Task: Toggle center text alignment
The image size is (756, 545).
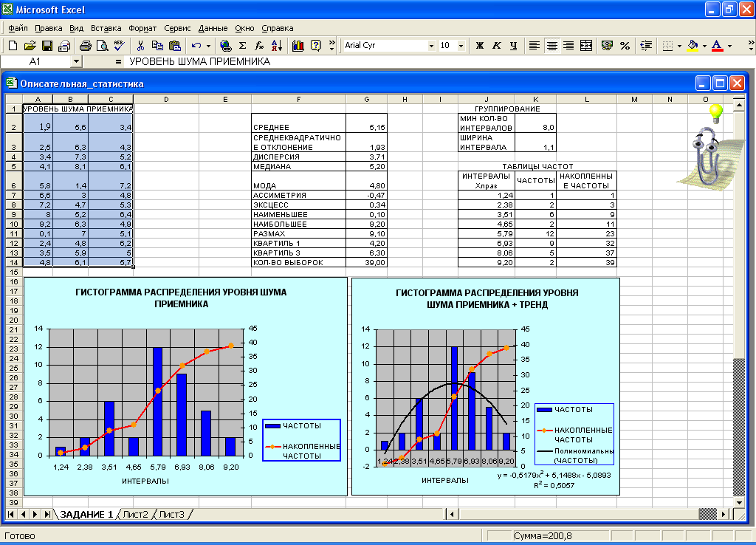Action: click(x=551, y=45)
